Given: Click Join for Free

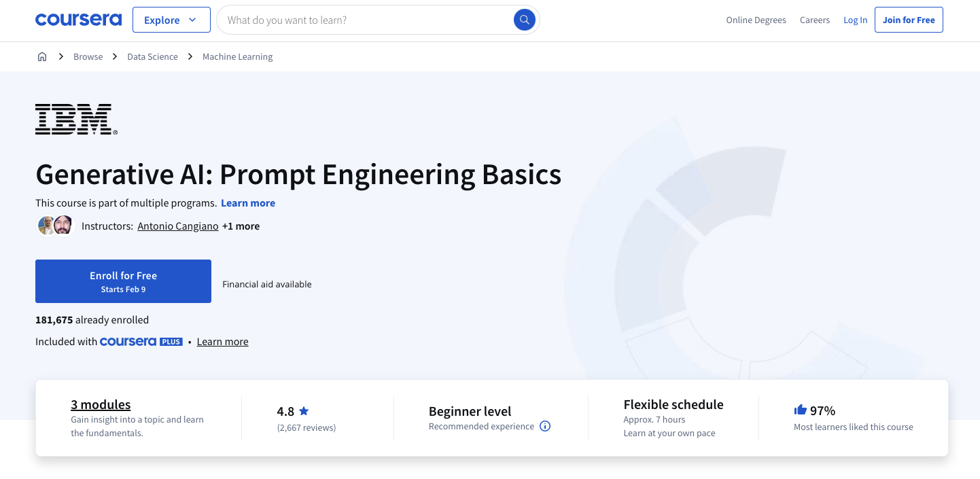Looking at the screenshot, I should pyautogui.click(x=909, y=20).
